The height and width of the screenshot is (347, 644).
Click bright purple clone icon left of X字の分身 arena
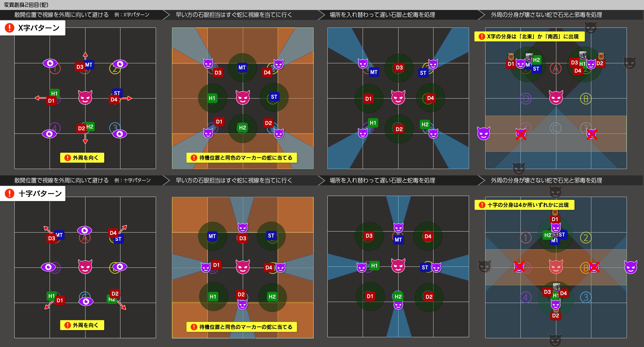tap(484, 133)
